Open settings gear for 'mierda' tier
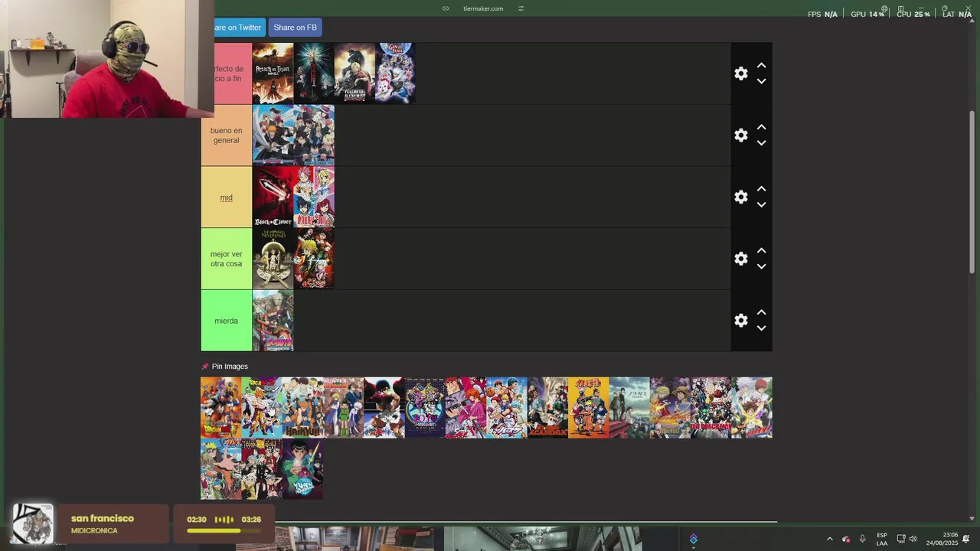 coord(740,321)
